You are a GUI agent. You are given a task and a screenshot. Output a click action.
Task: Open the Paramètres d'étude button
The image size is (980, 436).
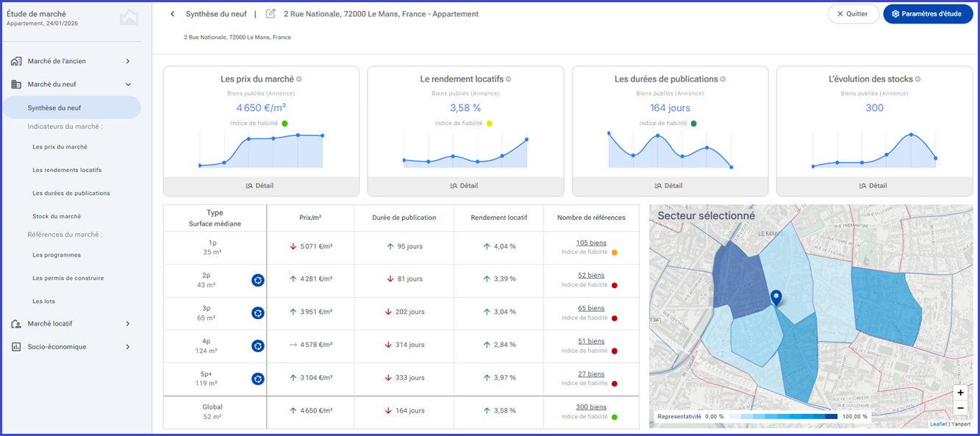[x=926, y=14]
